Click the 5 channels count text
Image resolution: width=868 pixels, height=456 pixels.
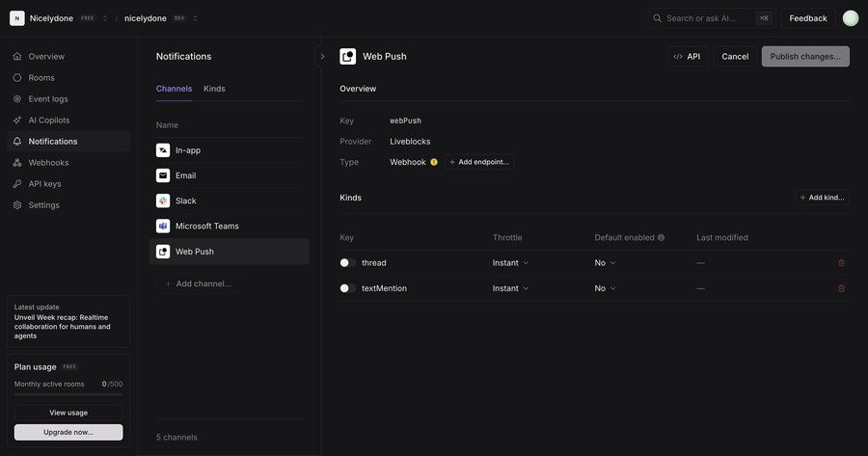pyautogui.click(x=176, y=437)
